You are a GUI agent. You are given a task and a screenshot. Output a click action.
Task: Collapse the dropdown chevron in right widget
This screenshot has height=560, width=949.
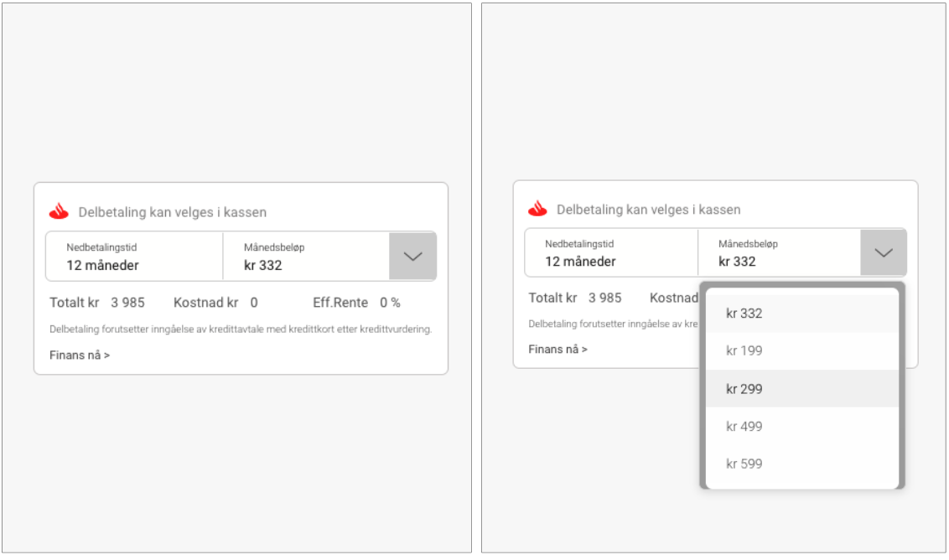tap(883, 252)
